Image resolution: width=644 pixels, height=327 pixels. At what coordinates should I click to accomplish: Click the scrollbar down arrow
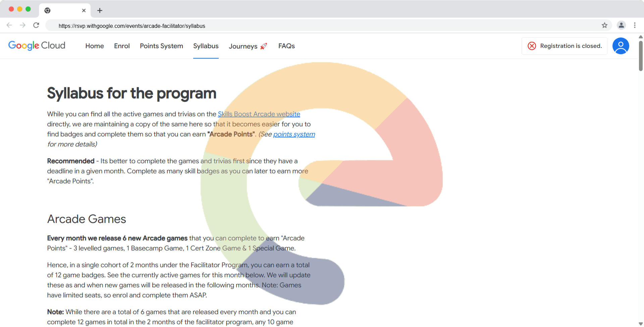click(641, 324)
